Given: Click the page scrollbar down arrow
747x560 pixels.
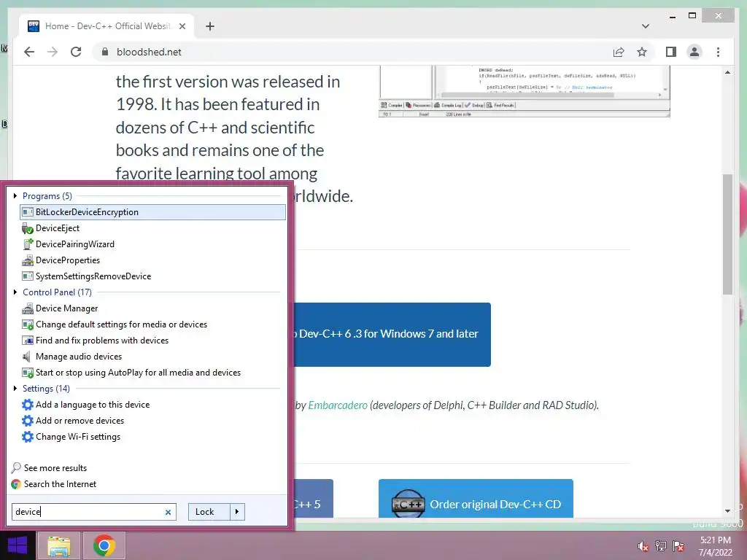Looking at the screenshot, I should [x=727, y=511].
